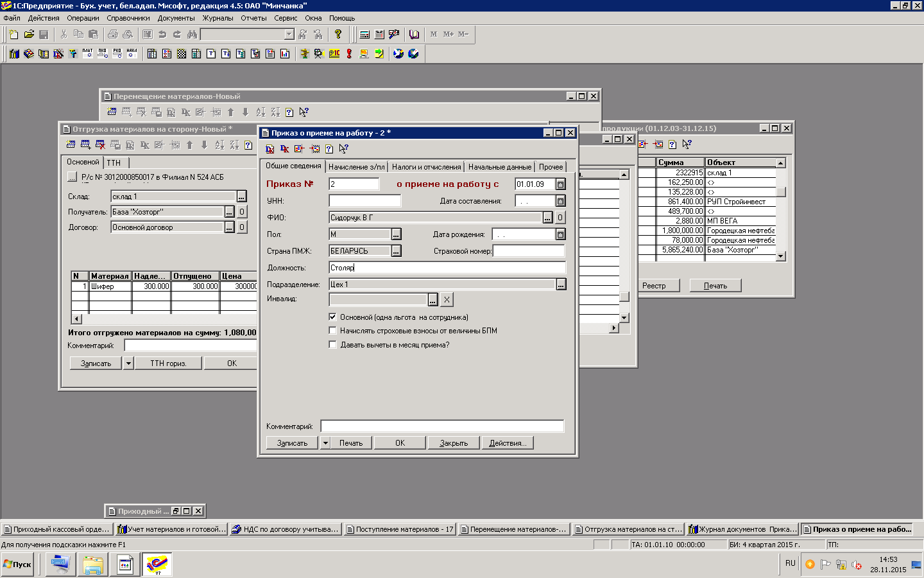Click the РКО expense cash order icon
Viewport: 924px width, 578px height.
[x=117, y=53]
